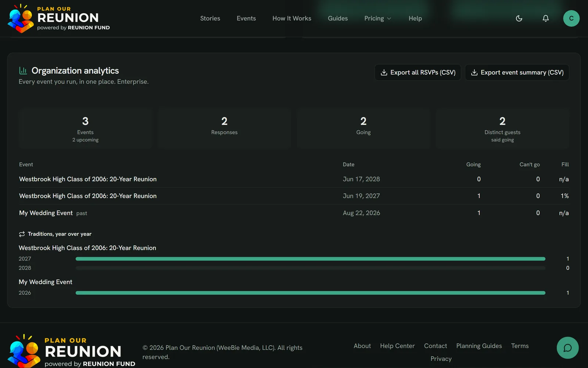Click the 2027 Westbrook progress bar
Screen dimensions: 588x368
tap(311, 259)
